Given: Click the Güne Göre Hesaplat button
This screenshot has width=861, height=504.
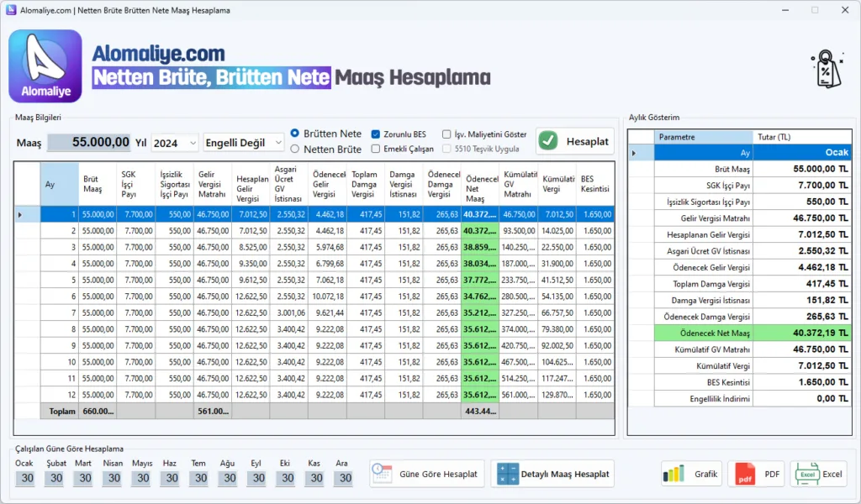Looking at the screenshot, I should (426, 474).
